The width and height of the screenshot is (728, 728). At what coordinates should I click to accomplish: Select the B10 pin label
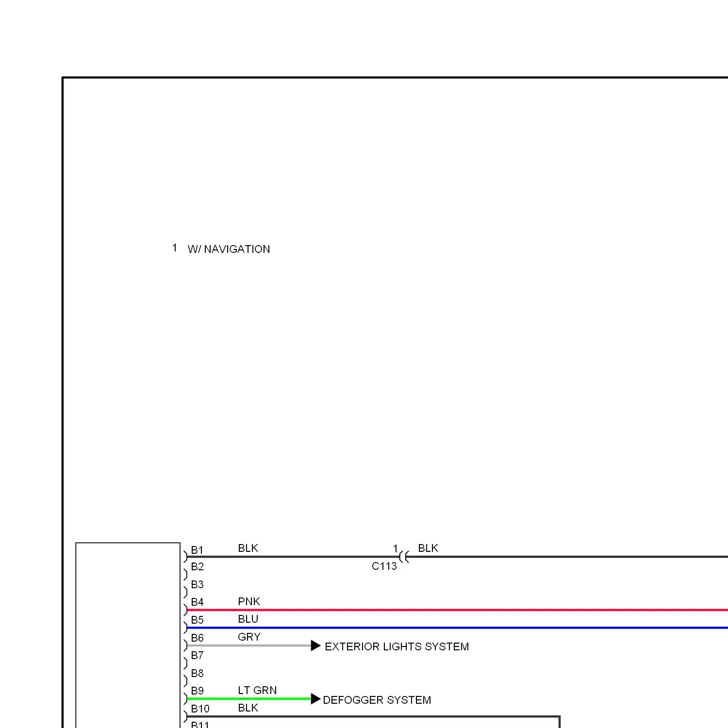pos(200,709)
